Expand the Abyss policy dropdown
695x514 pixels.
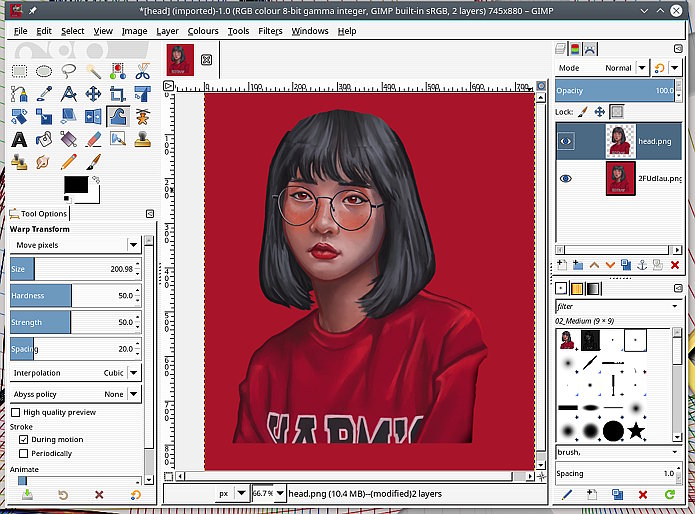pos(132,394)
